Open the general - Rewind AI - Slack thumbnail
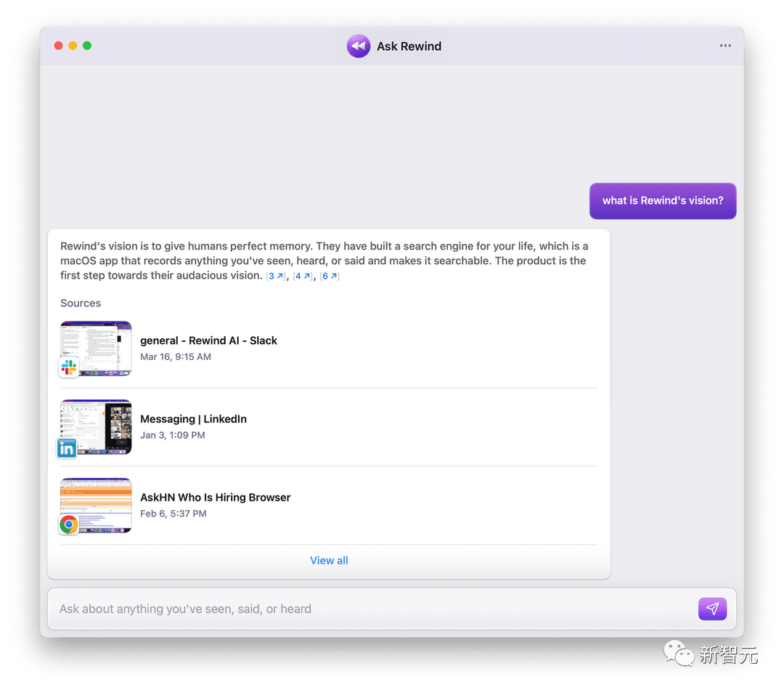This screenshot has height=690, width=784. pos(96,348)
